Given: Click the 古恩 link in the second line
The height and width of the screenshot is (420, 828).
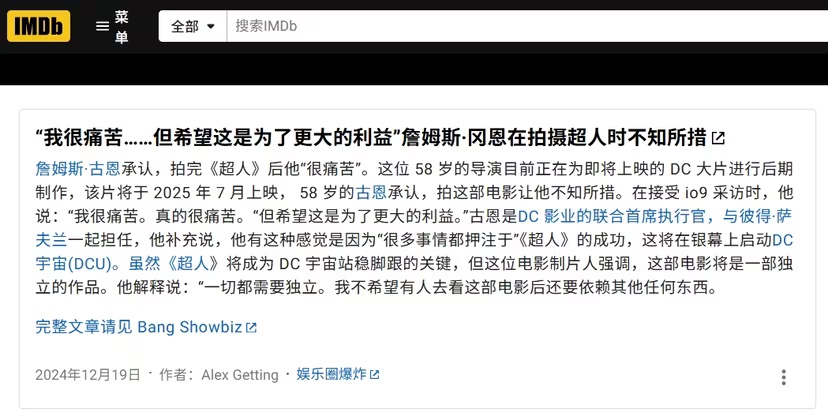Looking at the screenshot, I should 371,192.
